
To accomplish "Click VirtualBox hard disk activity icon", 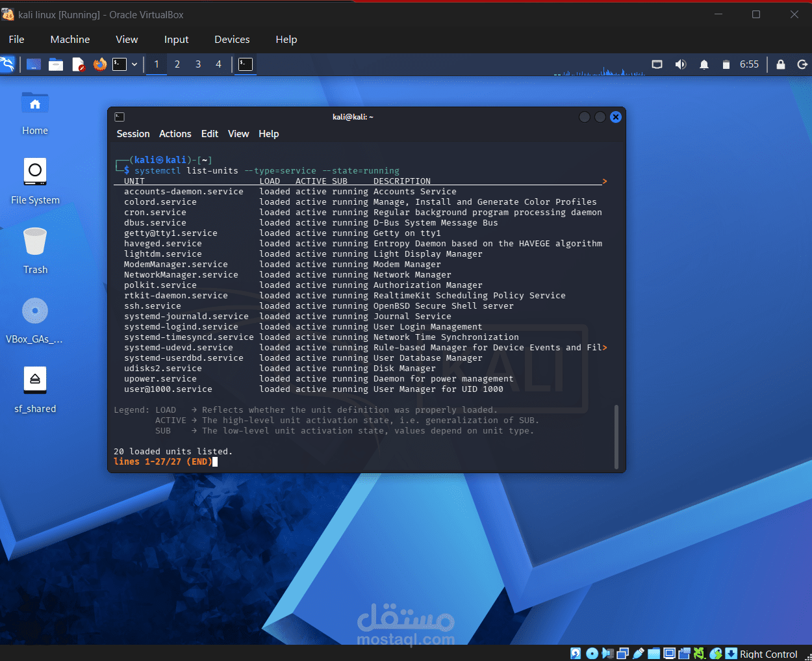I will pos(576,654).
